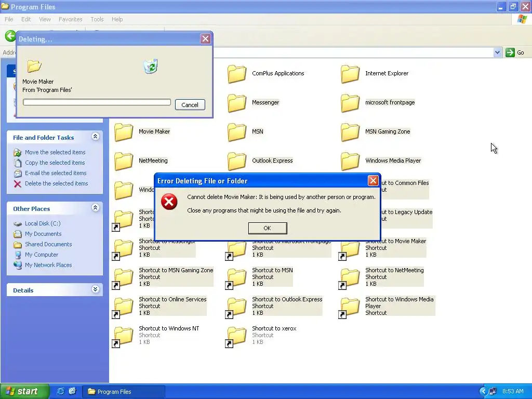Expand the address bar dropdown
532x399 pixels.
click(497, 52)
